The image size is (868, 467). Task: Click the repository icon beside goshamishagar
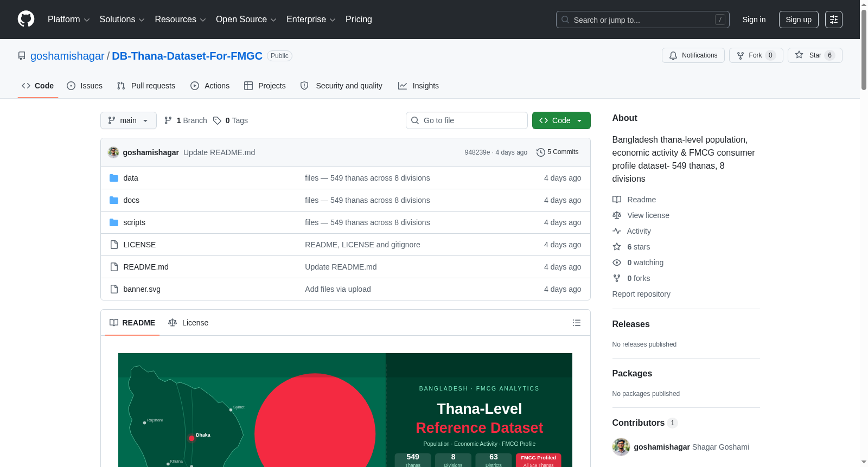22,56
